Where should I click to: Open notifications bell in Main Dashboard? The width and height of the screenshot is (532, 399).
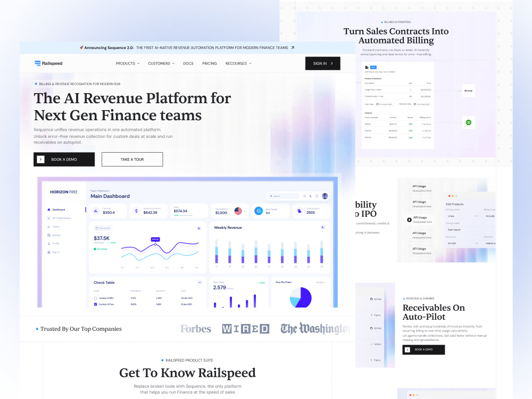[304, 196]
